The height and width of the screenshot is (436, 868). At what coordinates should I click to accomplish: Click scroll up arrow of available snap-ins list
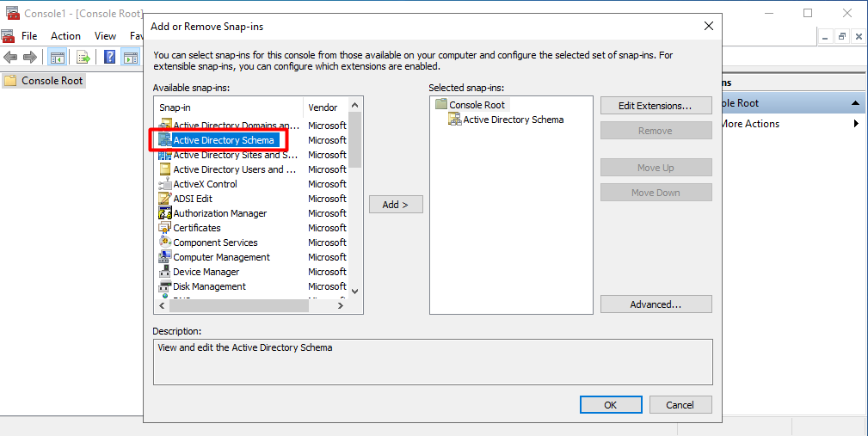[x=355, y=105]
